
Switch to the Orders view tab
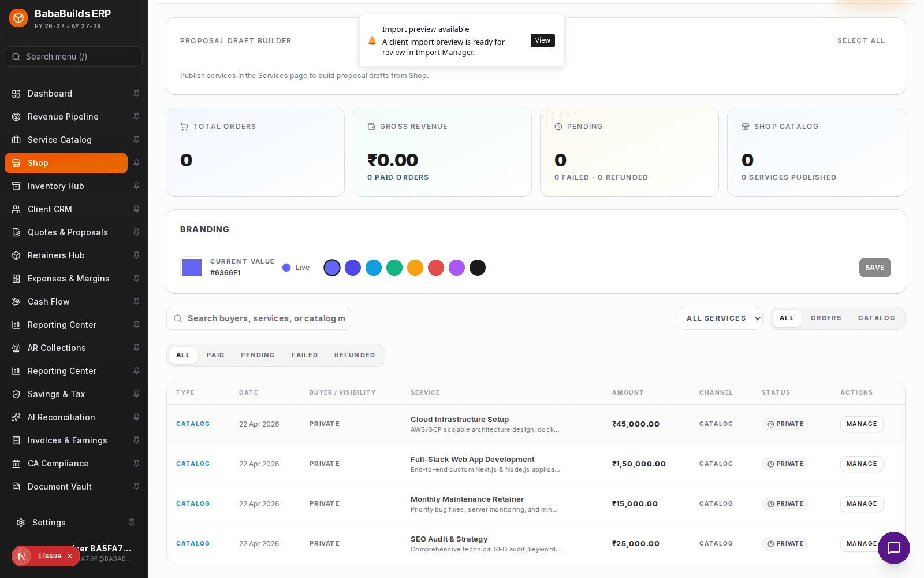point(826,318)
